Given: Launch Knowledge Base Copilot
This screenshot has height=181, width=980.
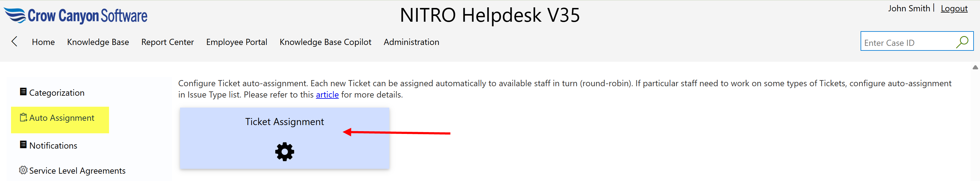Looking at the screenshot, I should [x=325, y=42].
